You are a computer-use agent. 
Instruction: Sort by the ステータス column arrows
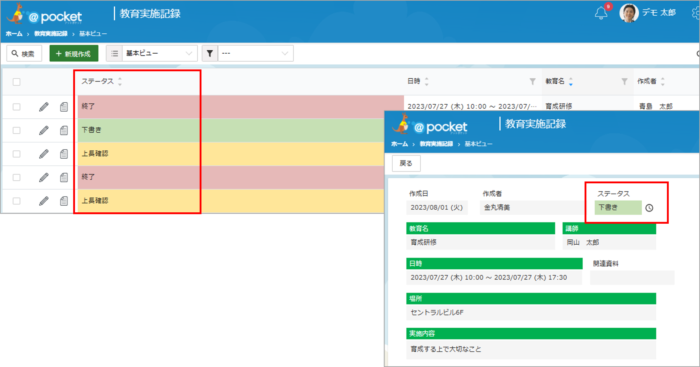(120, 82)
